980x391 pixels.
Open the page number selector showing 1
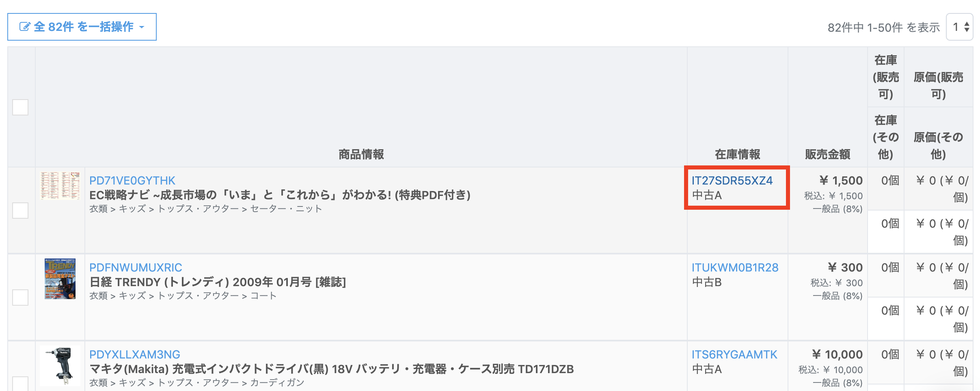coord(959,27)
